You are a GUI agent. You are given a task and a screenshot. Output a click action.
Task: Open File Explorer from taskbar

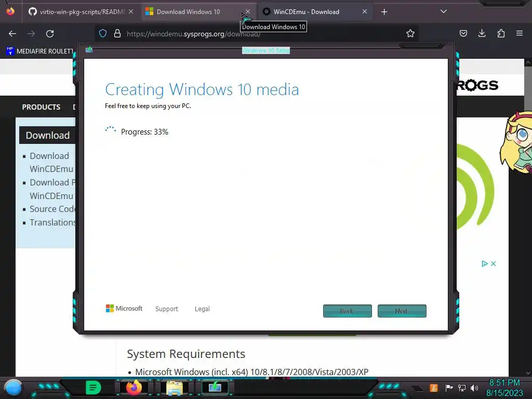pos(175,388)
